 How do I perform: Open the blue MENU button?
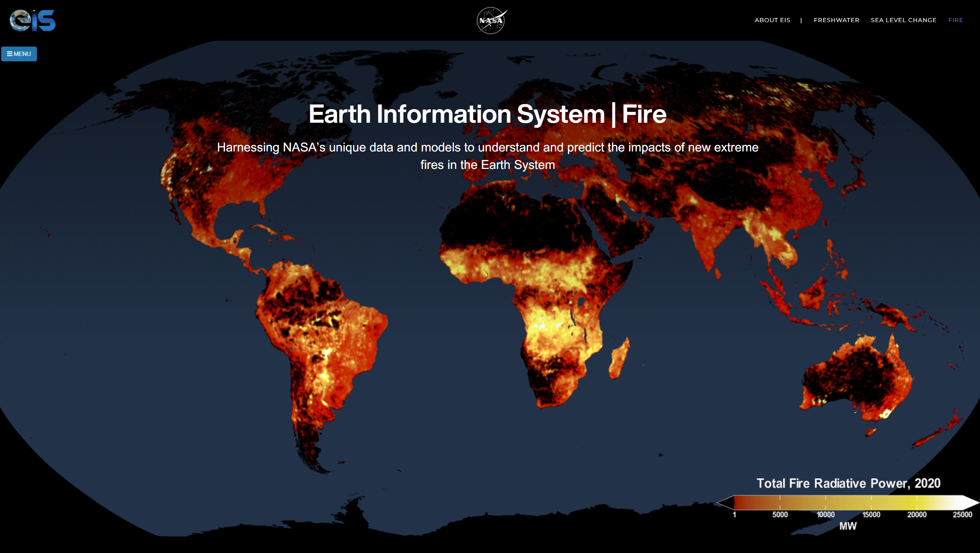point(19,54)
